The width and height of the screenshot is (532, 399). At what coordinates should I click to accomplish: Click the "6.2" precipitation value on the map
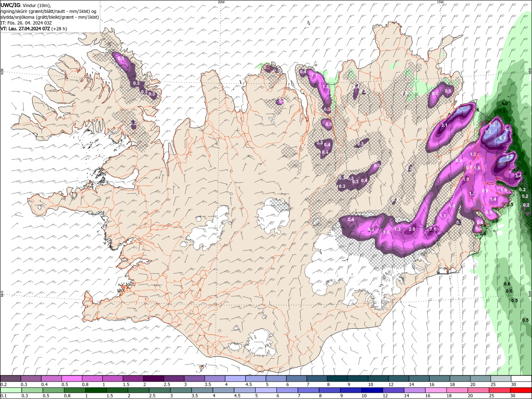(x=510, y=157)
